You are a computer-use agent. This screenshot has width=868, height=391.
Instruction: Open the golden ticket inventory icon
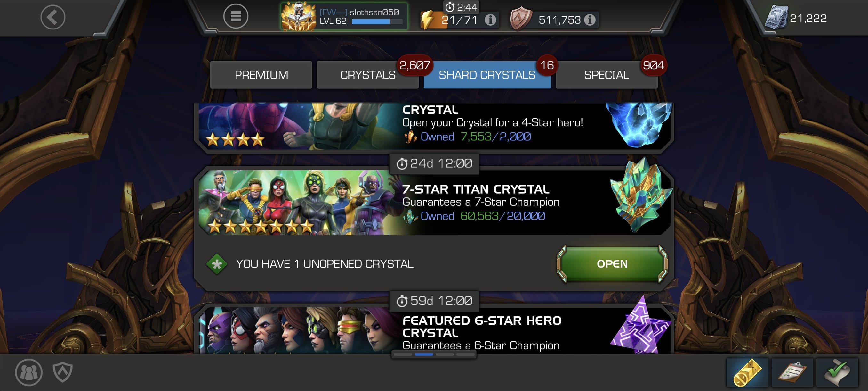pyautogui.click(x=747, y=372)
